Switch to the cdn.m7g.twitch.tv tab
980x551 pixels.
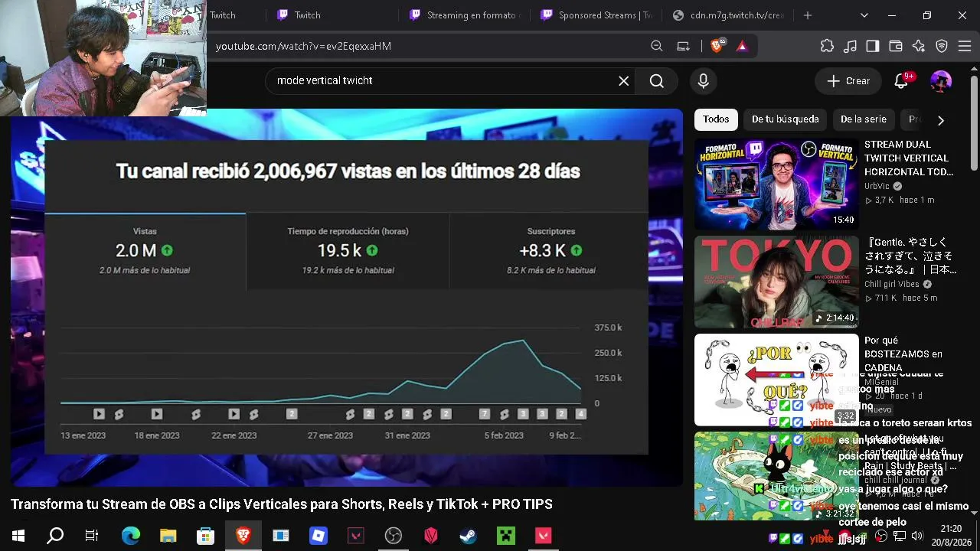(728, 15)
